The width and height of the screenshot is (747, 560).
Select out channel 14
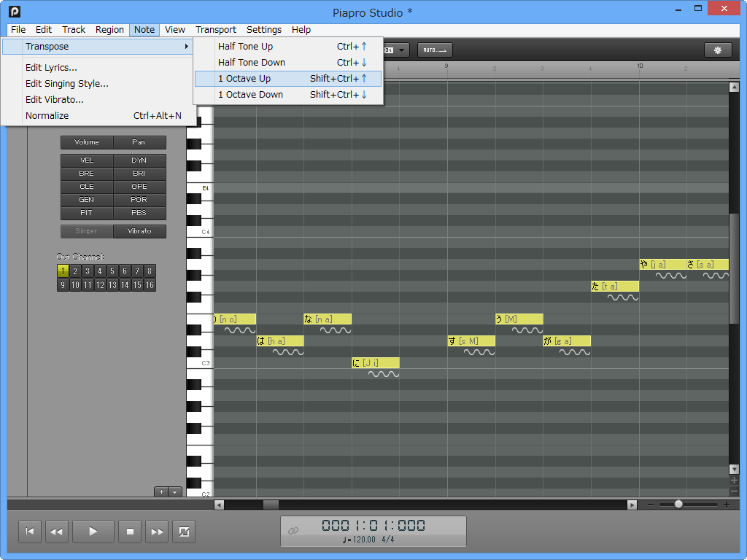125,285
